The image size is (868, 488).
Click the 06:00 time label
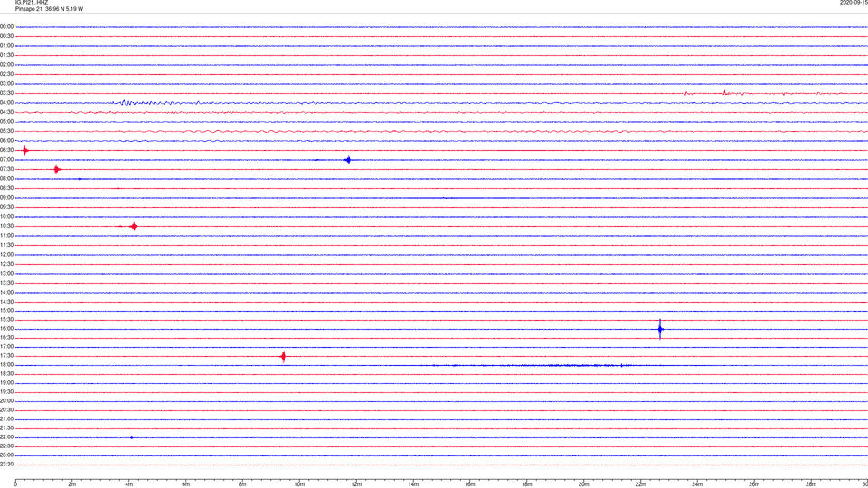7,141
